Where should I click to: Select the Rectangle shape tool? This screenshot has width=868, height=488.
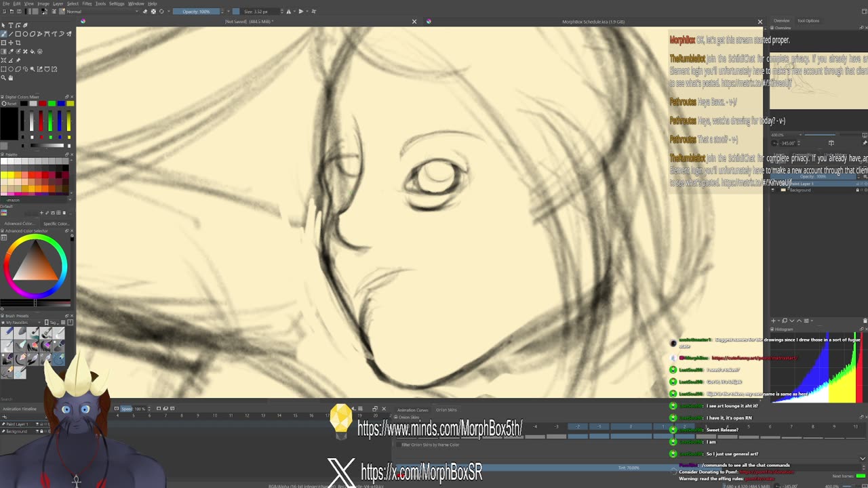[x=18, y=34]
